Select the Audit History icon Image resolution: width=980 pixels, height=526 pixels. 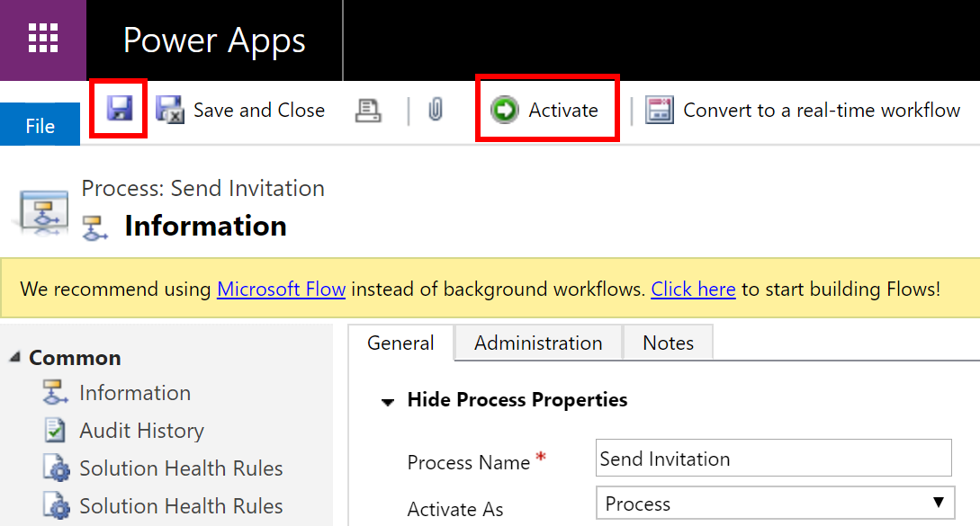tap(57, 431)
